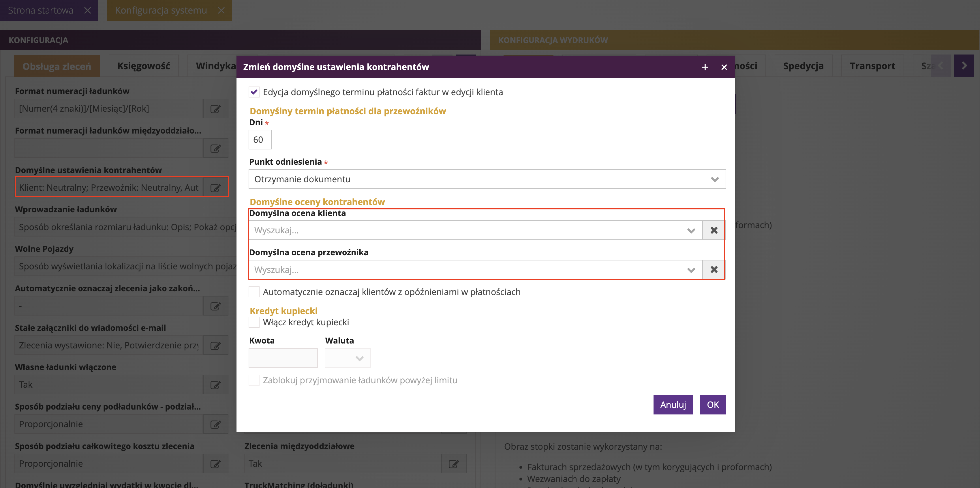This screenshot has height=488, width=980.
Task: Edit the Zlecenia międzyoddziałowe setting
Action: click(453, 464)
